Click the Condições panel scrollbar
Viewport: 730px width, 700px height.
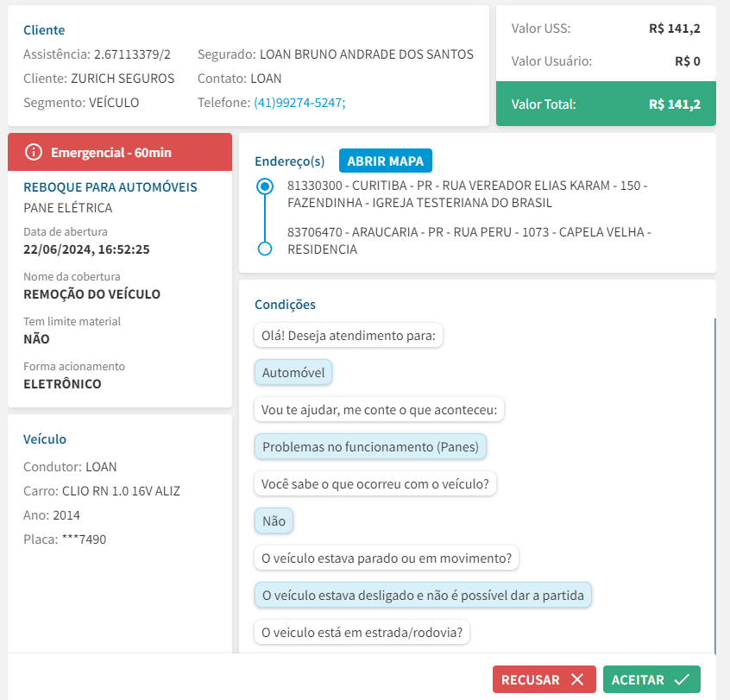point(714,483)
